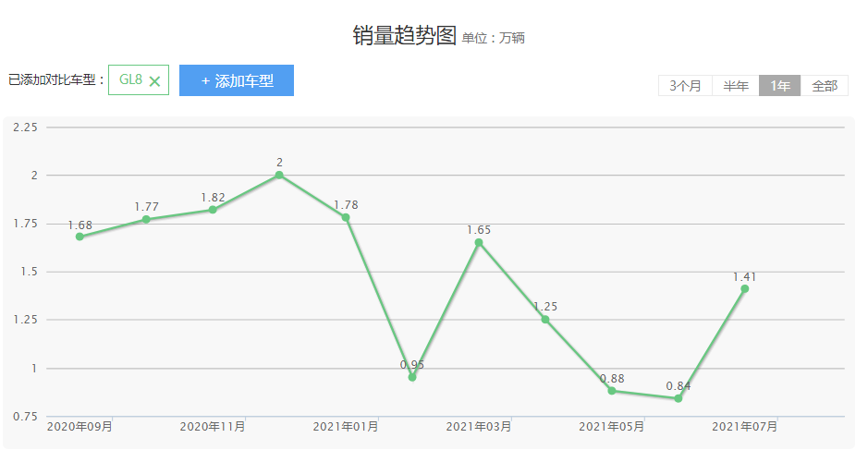
Task: Remove the GL8 model with the X icon
Action: (x=154, y=81)
